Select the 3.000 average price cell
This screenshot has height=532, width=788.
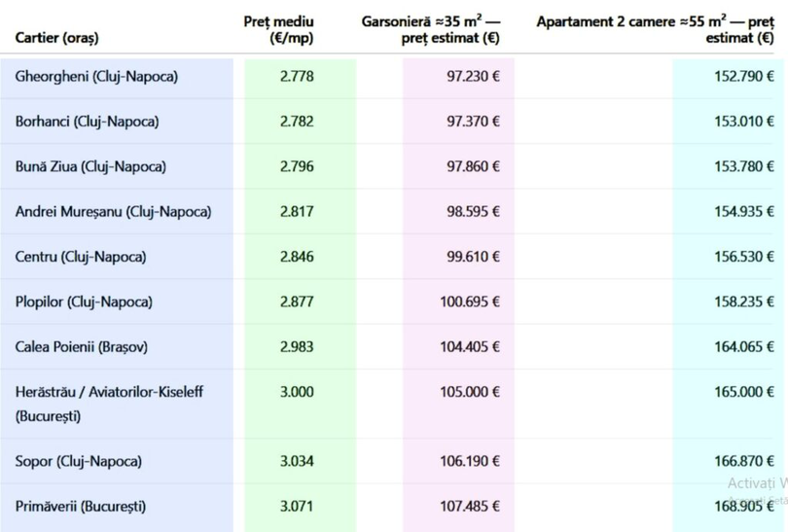(297, 391)
